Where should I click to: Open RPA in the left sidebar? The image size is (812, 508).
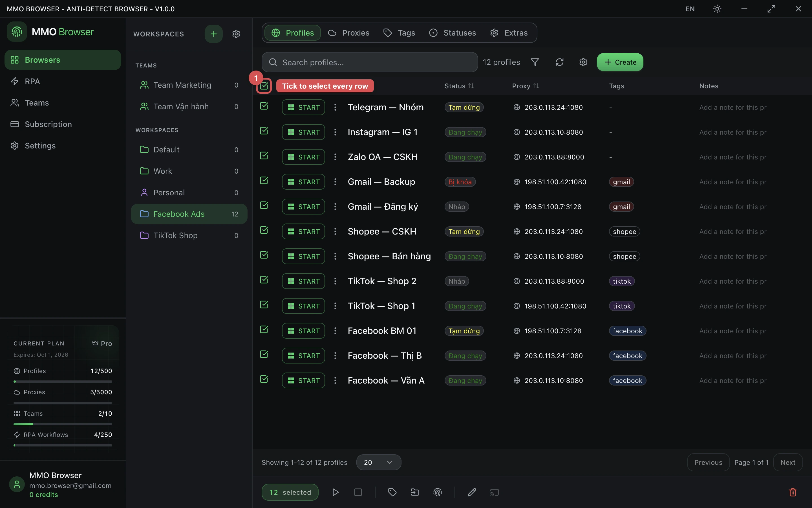(63, 81)
